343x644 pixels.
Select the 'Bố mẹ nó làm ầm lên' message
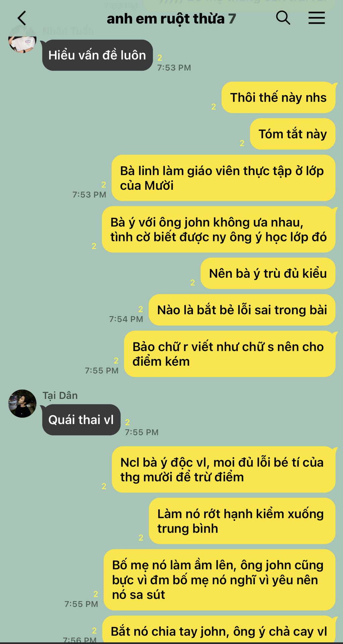(219, 580)
